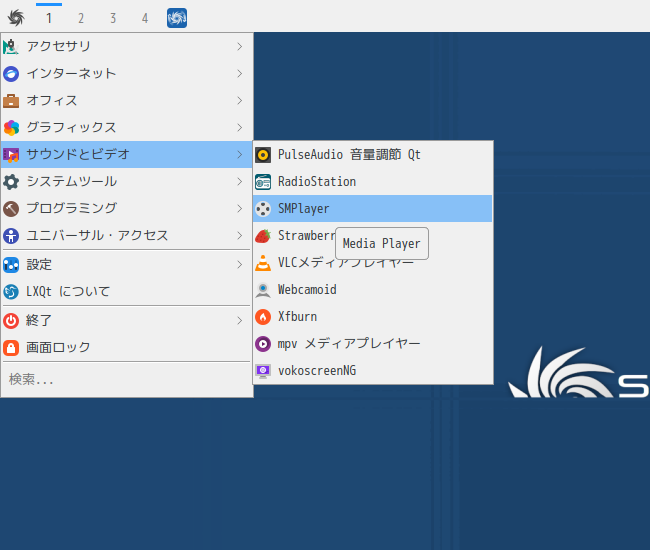This screenshot has width=650, height=550.
Task: Expand インターネット submenu arrow
Action: 240,74
